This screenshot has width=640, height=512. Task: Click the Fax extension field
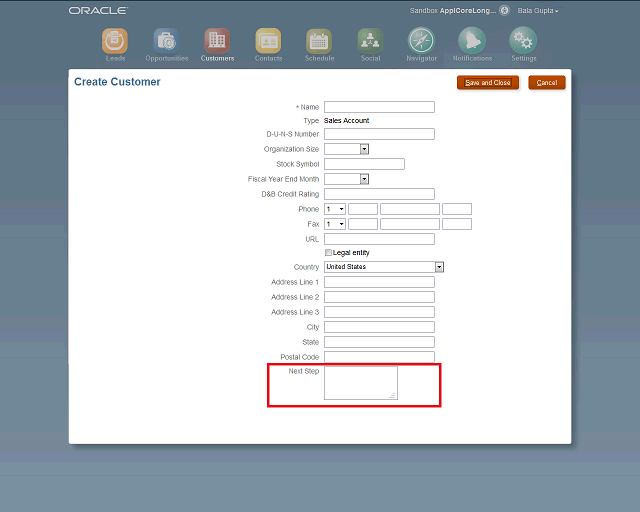pyautogui.click(x=457, y=224)
